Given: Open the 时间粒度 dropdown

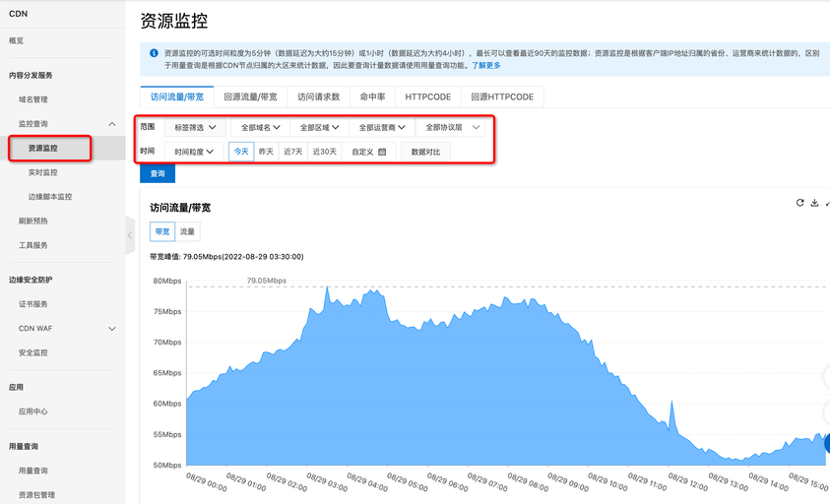Looking at the screenshot, I should pyautogui.click(x=194, y=152).
